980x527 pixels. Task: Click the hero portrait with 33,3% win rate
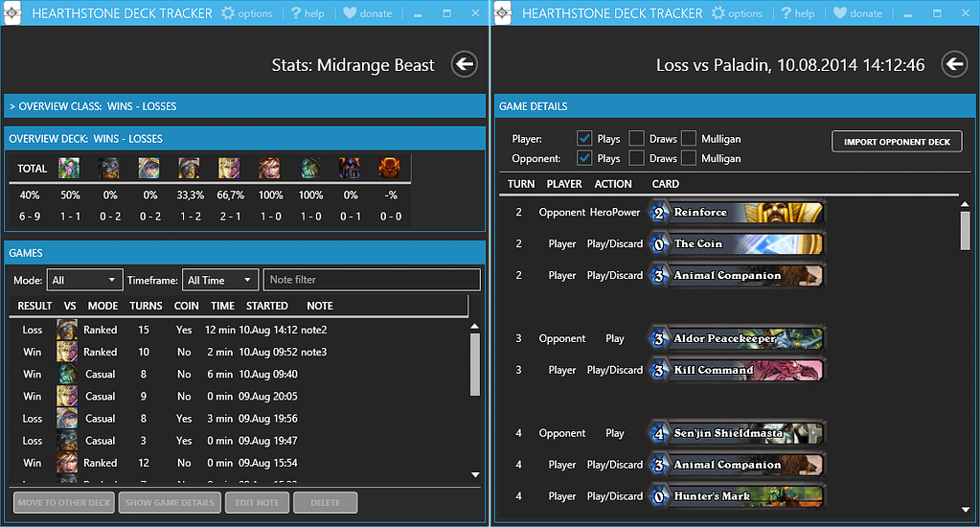pos(190,169)
